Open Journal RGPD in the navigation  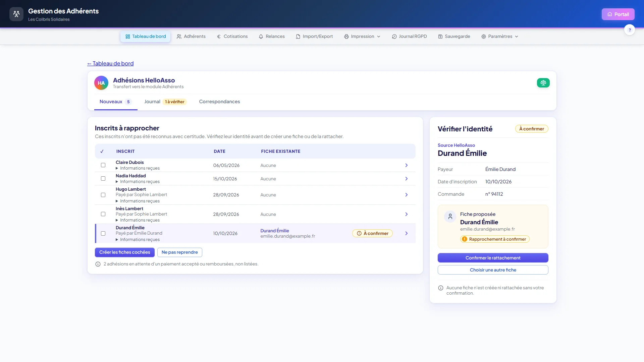click(x=409, y=37)
